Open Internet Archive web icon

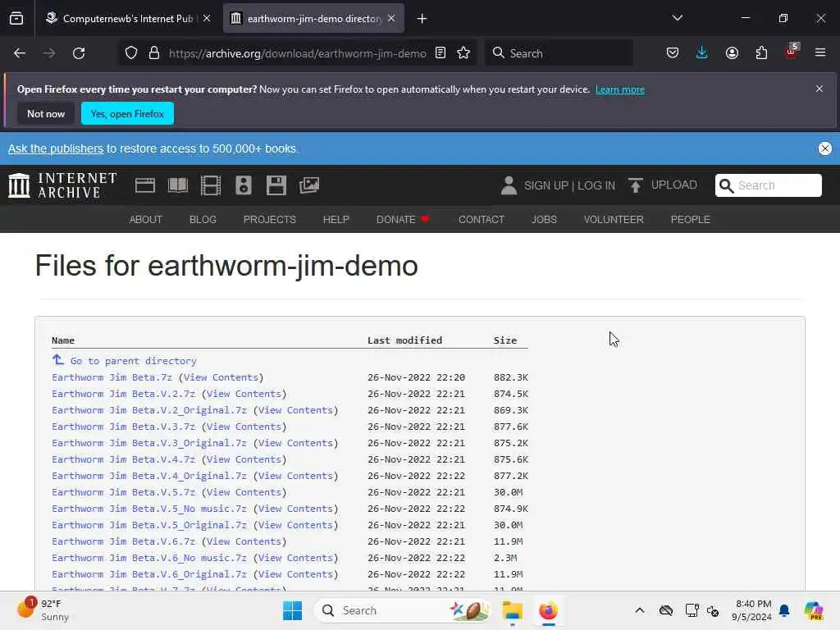[144, 185]
